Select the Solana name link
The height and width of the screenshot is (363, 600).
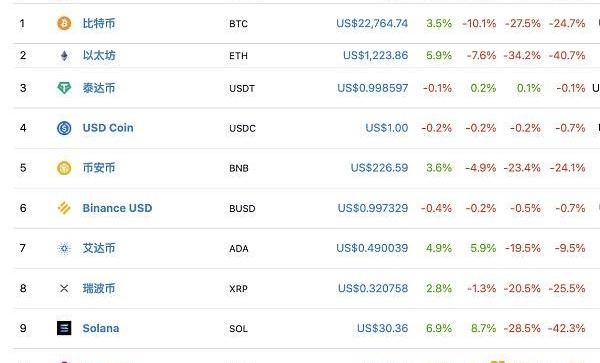101,328
